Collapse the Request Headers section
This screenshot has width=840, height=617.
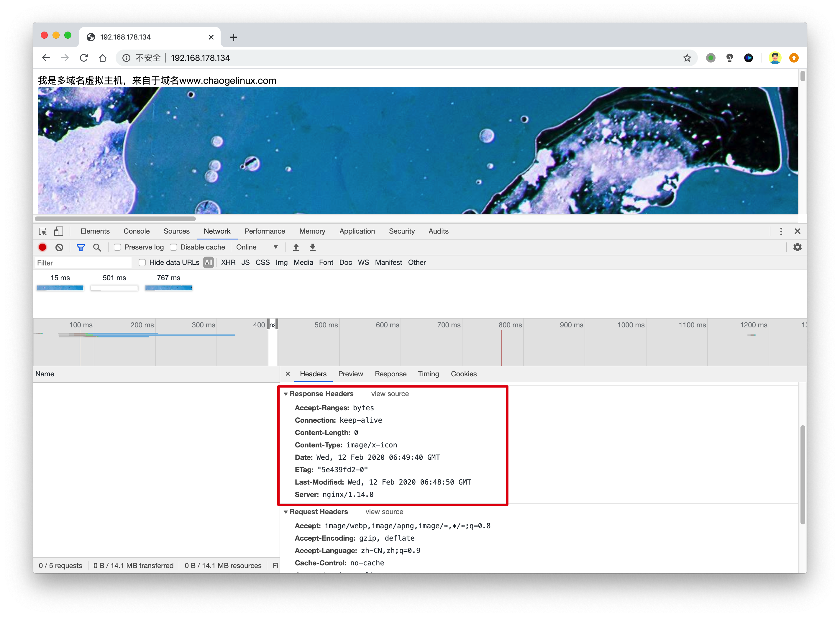(286, 512)
